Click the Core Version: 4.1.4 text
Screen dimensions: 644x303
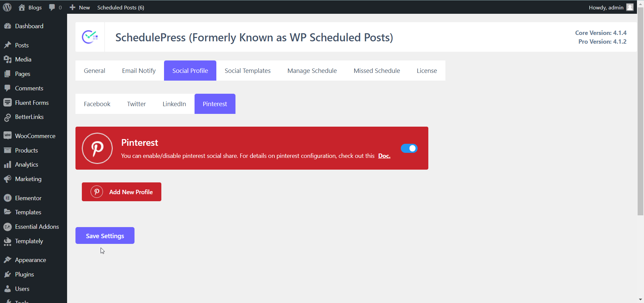coord(601,33)
